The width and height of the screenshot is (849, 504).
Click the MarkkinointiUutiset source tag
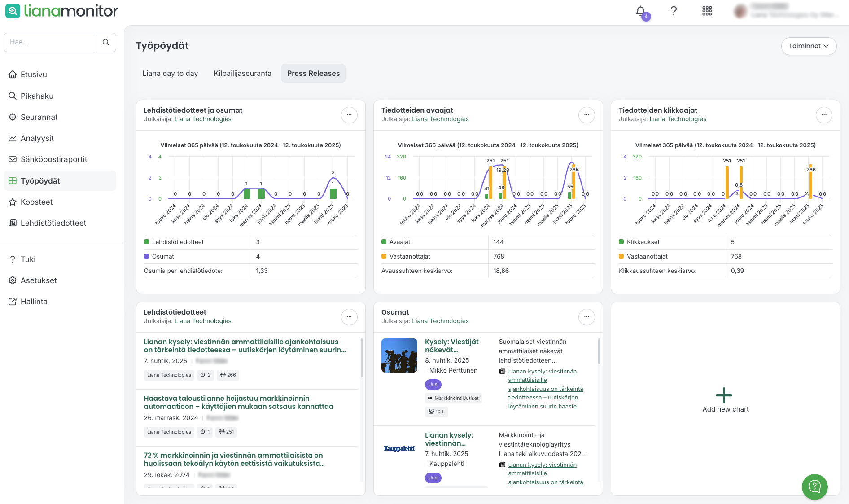[x=453, y=399]
